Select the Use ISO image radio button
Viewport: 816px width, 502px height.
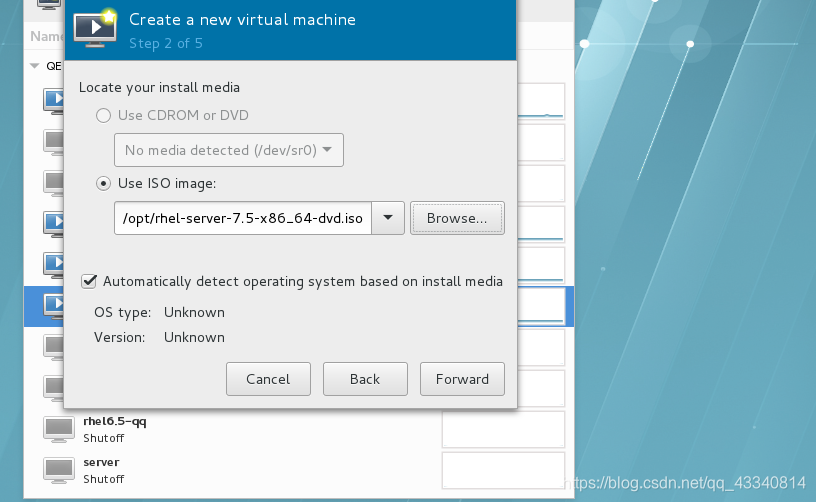click(103, 184)
